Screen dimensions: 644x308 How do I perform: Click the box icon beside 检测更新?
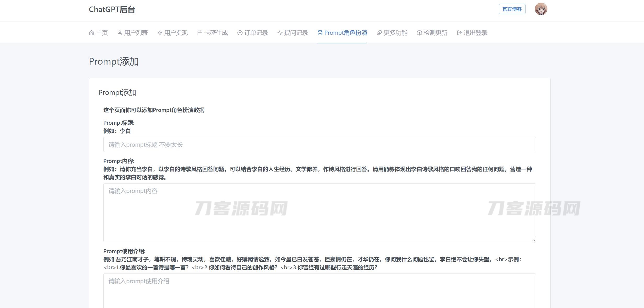pyautogui.click(x=419, y=33)
